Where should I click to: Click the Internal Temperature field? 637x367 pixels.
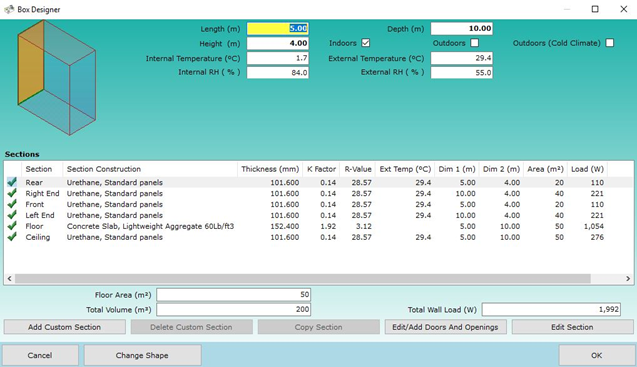pos(278,58)
